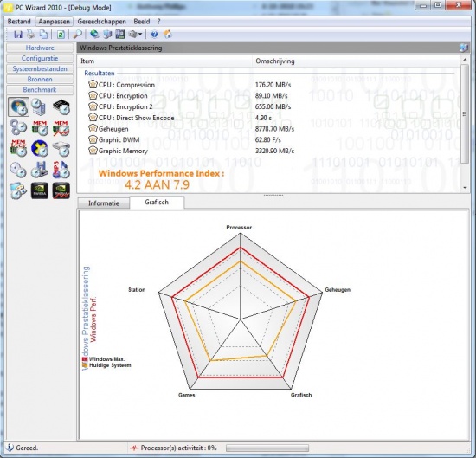Open the Bestand menu

(19, 22)
